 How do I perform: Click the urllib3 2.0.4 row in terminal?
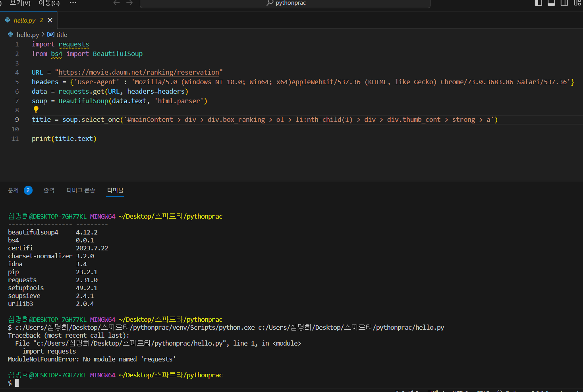click(51, 304)
